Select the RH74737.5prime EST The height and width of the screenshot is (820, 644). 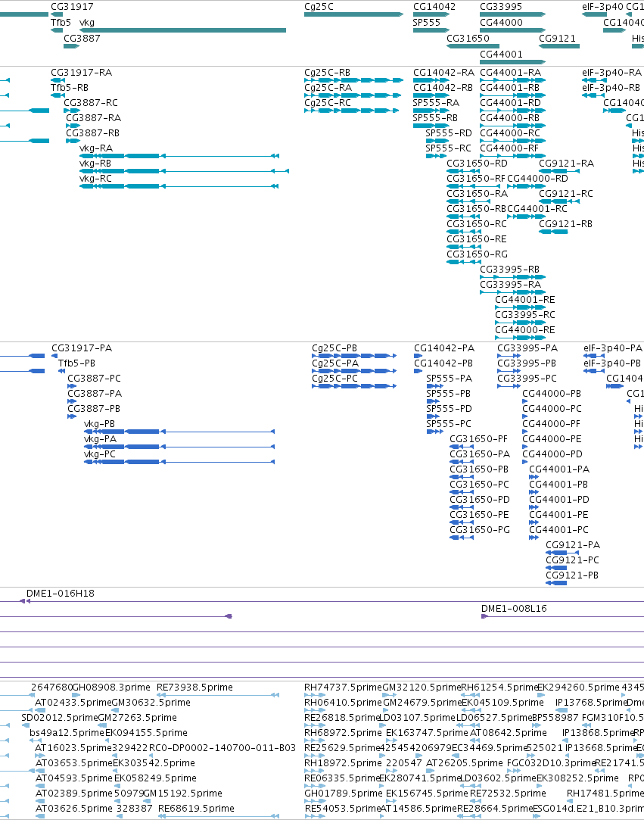315,695
